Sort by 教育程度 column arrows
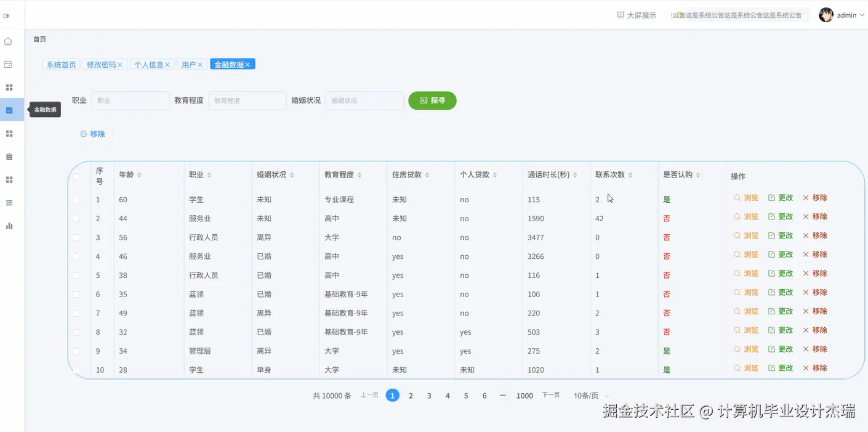 [x=360, y=175]
